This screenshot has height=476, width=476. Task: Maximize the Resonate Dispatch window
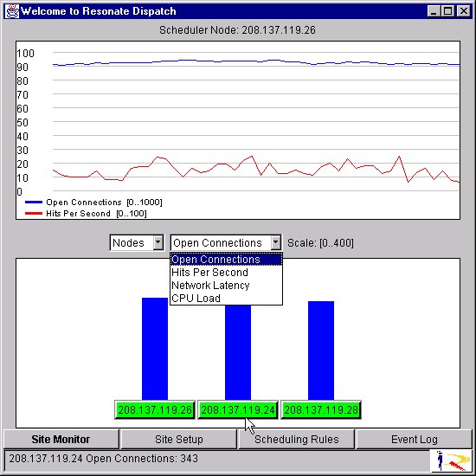point(447,11)
